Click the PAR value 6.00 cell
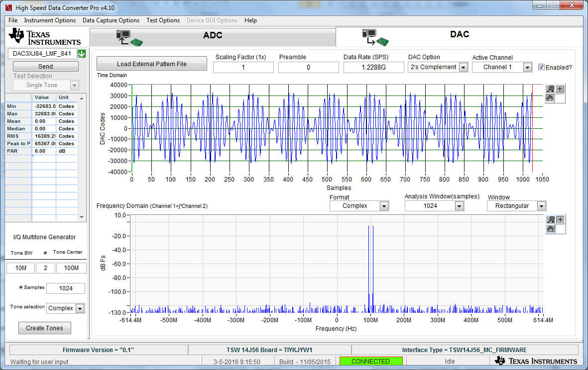 click(x=44, y=151)
